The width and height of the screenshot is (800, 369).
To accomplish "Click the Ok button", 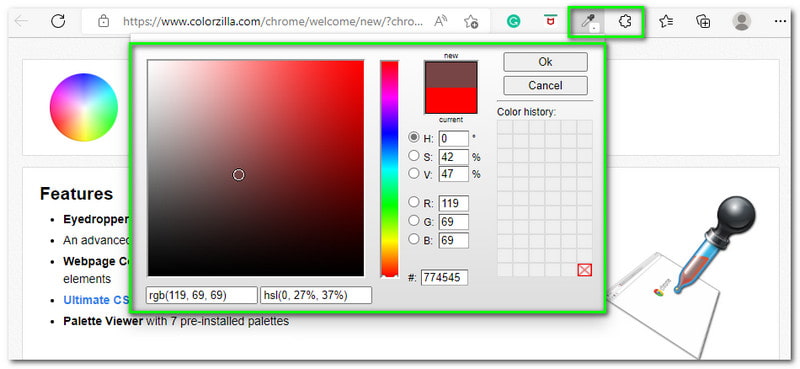I will [545, 62].
